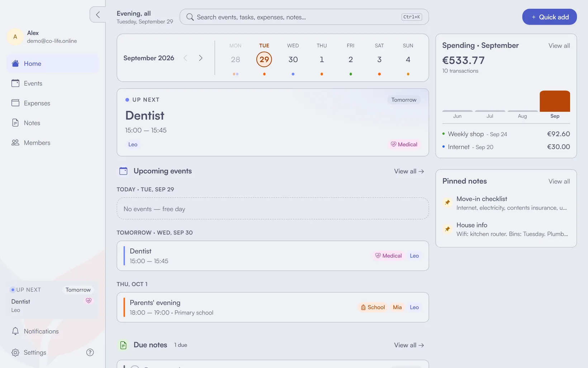Click the Notifications bell icon
588x368 pixels.
click(15, 331)
